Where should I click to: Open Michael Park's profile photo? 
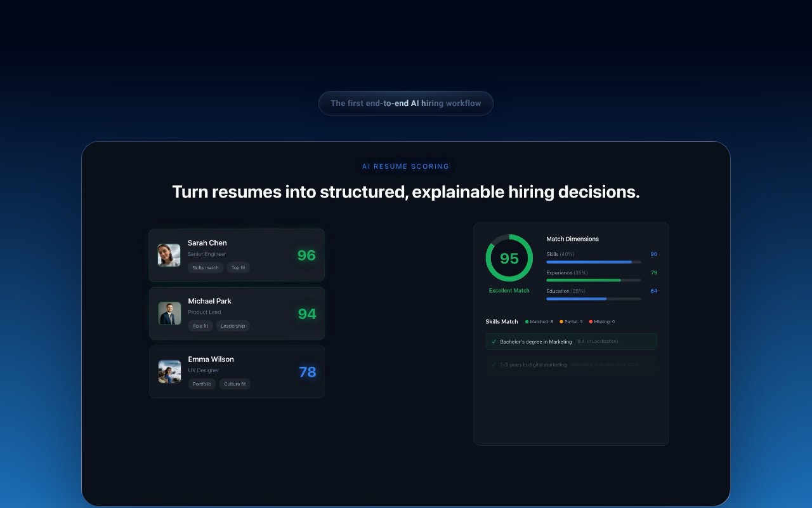pyautogui.click(x=169, y=313)
